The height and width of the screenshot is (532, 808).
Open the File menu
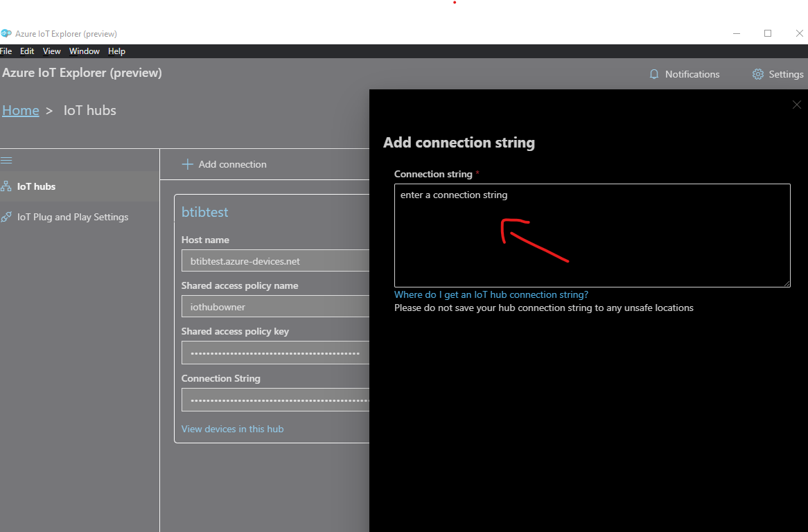coord(6,51)
